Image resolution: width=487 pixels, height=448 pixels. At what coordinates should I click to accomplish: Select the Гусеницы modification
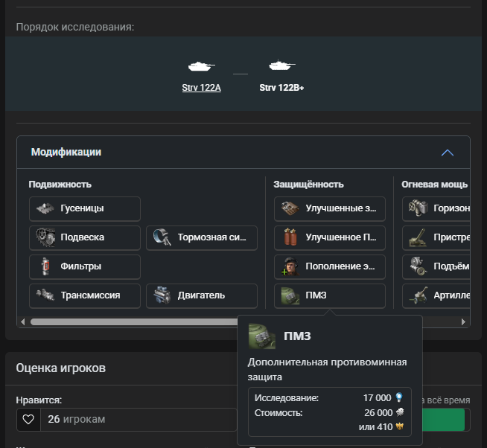click(85, 208)
